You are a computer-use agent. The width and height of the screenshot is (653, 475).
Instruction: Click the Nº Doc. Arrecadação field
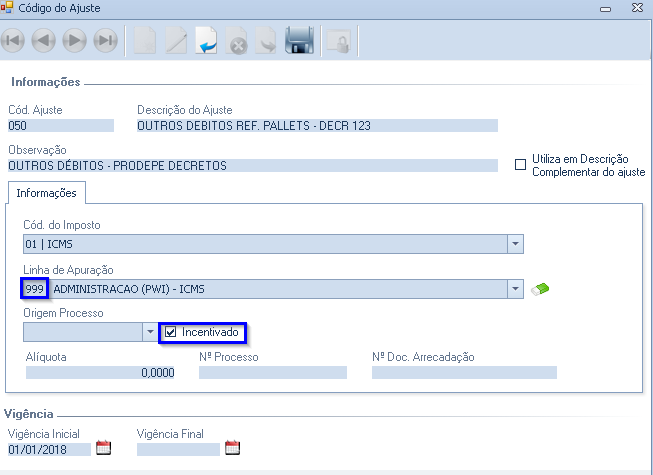[464, 373]
